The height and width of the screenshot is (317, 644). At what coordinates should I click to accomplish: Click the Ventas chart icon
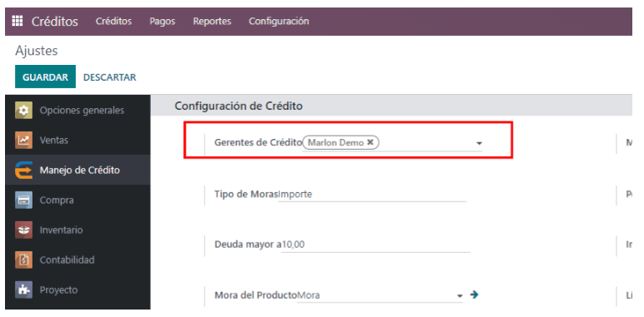23,141
